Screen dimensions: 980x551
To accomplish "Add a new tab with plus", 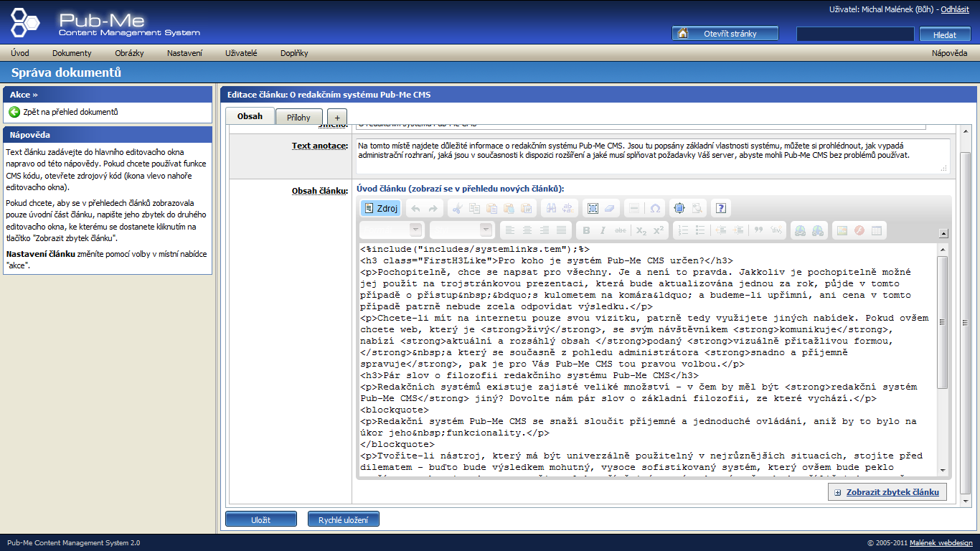I will 337,117.
